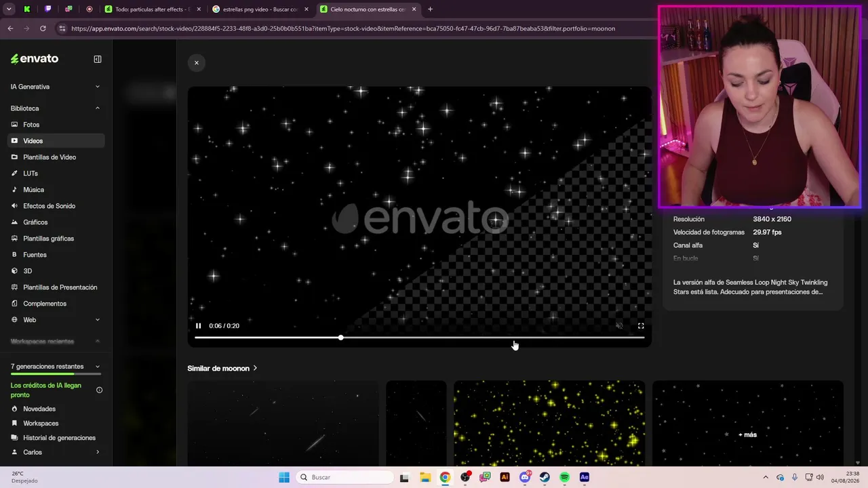868x488 pixels.
Task: Switch to 'Todo: particulas after effects' tab
Action: [x=152, y=9]
